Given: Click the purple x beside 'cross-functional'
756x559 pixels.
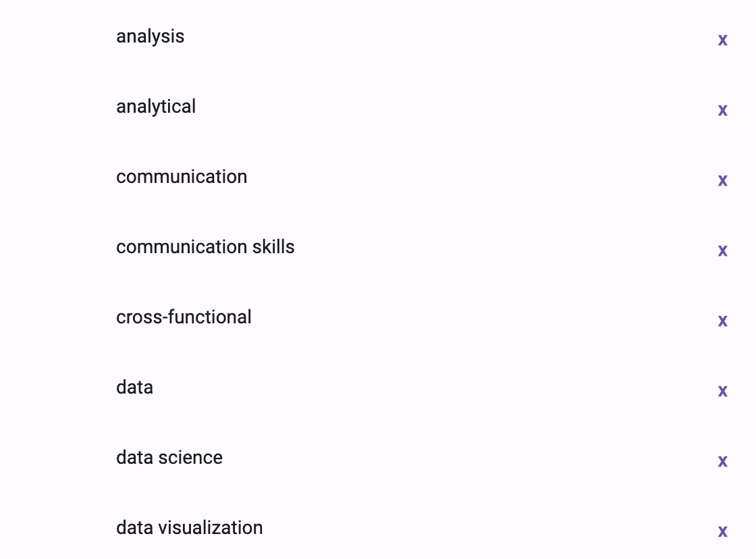Looking at the screenshot, I should [x=722, y=321].
